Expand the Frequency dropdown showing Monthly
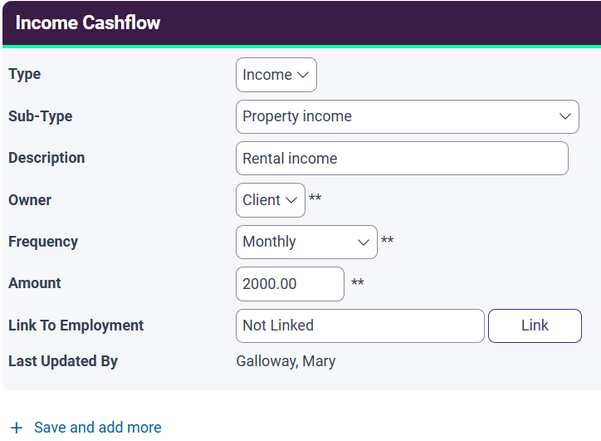 [306, 242]
